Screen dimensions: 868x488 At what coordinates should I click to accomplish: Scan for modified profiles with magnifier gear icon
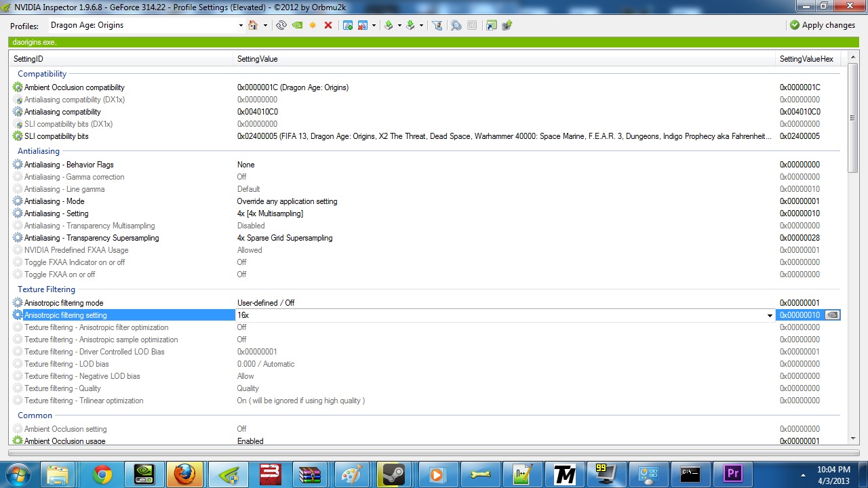point(456,25)
